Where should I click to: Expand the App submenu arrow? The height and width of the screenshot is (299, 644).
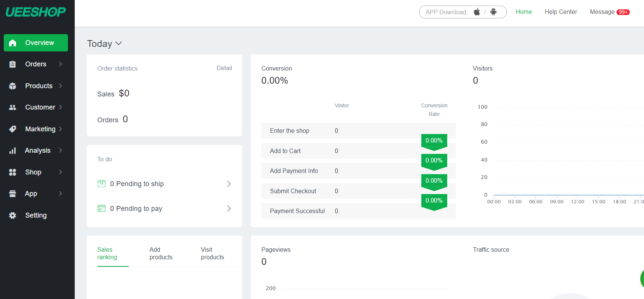60,194
